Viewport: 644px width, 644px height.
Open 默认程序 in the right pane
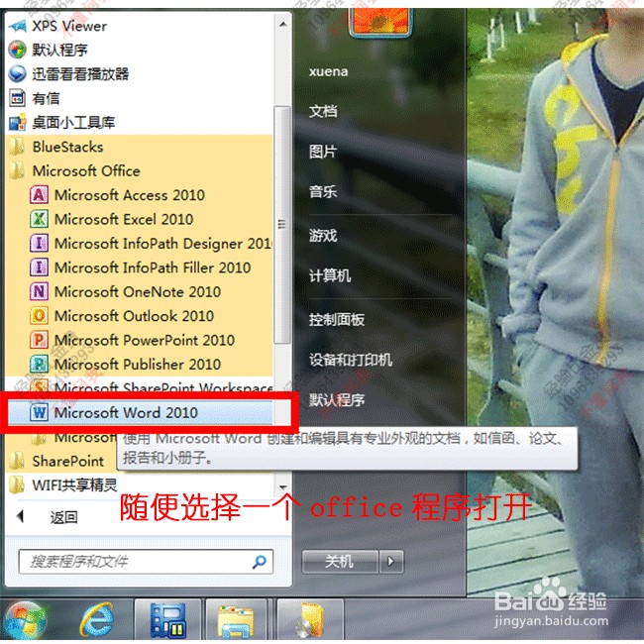337,400
